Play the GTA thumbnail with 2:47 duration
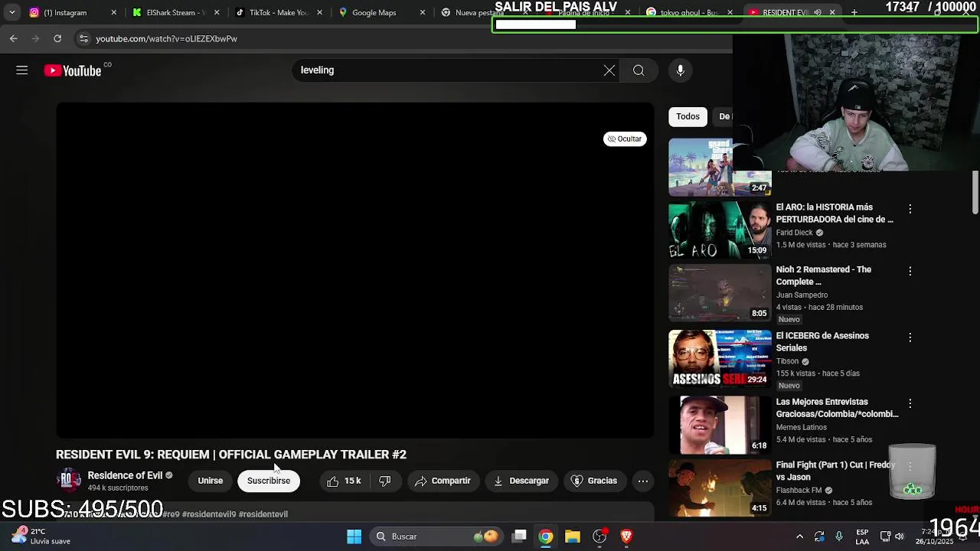 (701, 167)
